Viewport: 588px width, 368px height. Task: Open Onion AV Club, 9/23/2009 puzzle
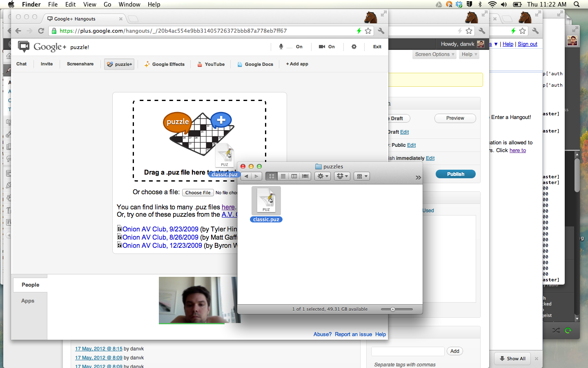click(x=160, y=229)
